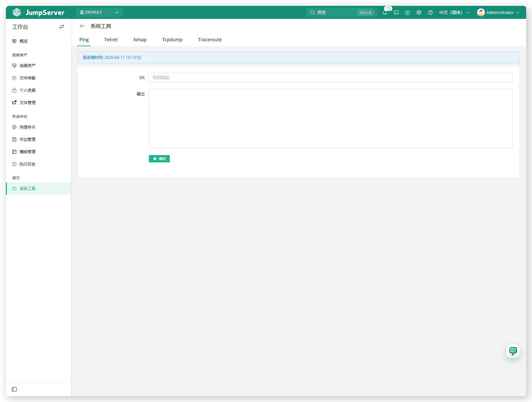This screenshot has height=402, width=532.
Task: Open 执行历史 in the sidebar
Action: coord(38,164)
